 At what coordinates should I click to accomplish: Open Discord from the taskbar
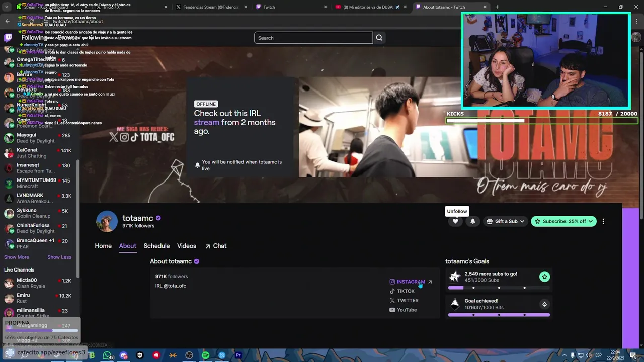point(124,355)
